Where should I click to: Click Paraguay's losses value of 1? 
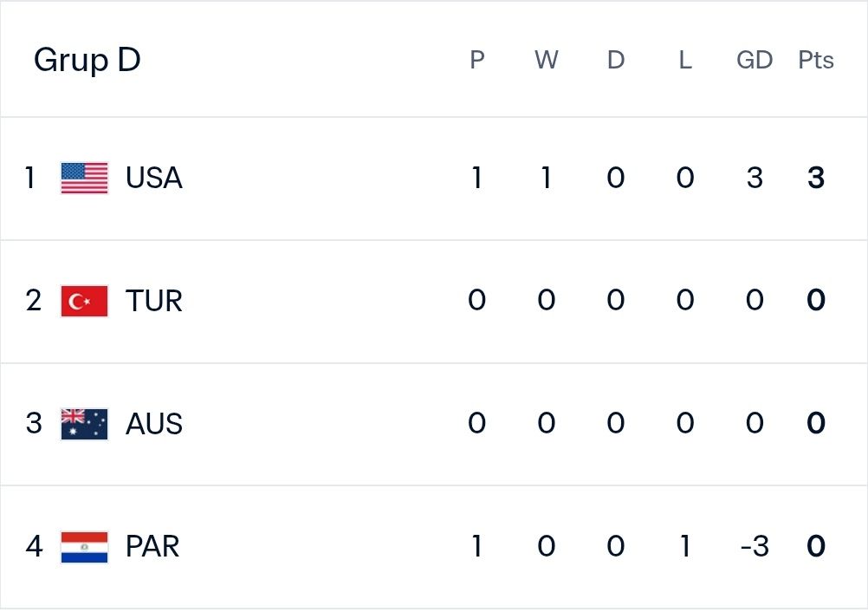pos(685,547)
